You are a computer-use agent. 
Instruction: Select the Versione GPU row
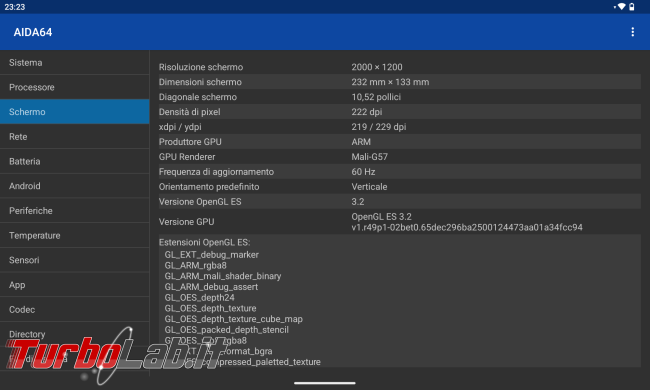[400, 222]
